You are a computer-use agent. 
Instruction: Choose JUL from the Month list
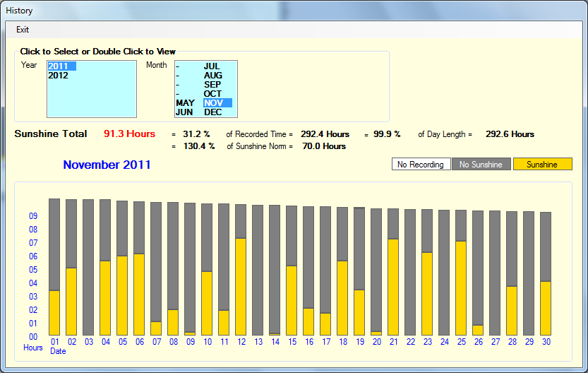click(212, 66)
